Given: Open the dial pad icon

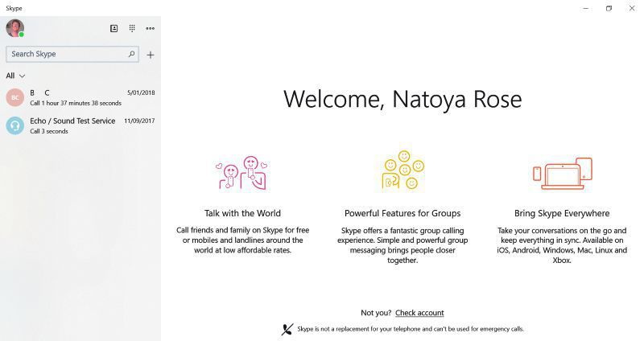Looking at the screenshot, I should pos(132,28).
